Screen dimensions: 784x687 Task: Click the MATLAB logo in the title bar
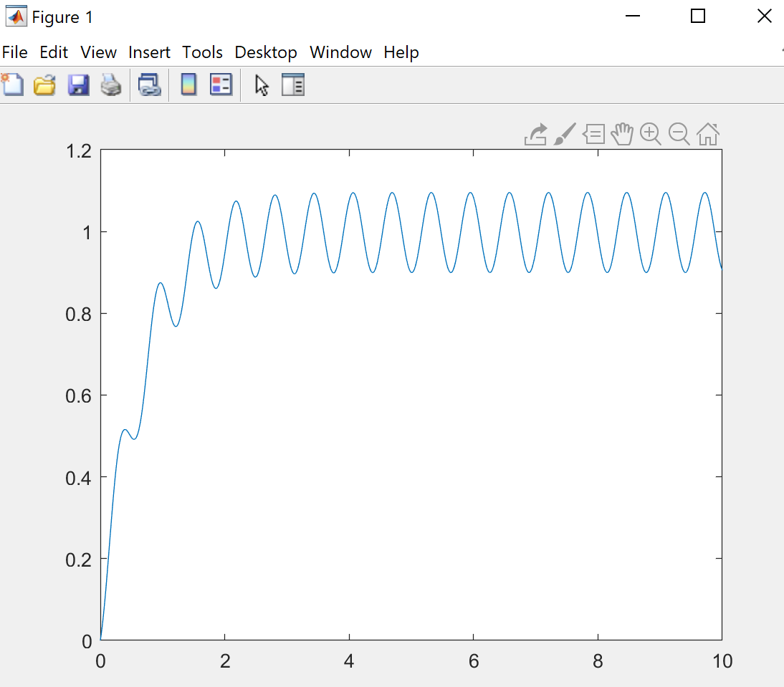point(16,16)
